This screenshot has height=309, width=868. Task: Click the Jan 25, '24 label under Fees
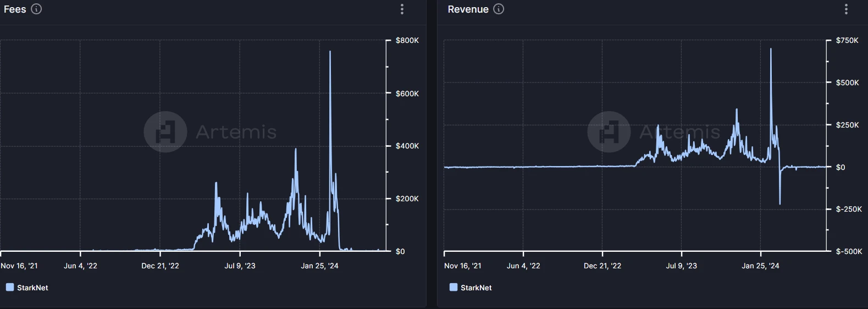pos(319,266)
